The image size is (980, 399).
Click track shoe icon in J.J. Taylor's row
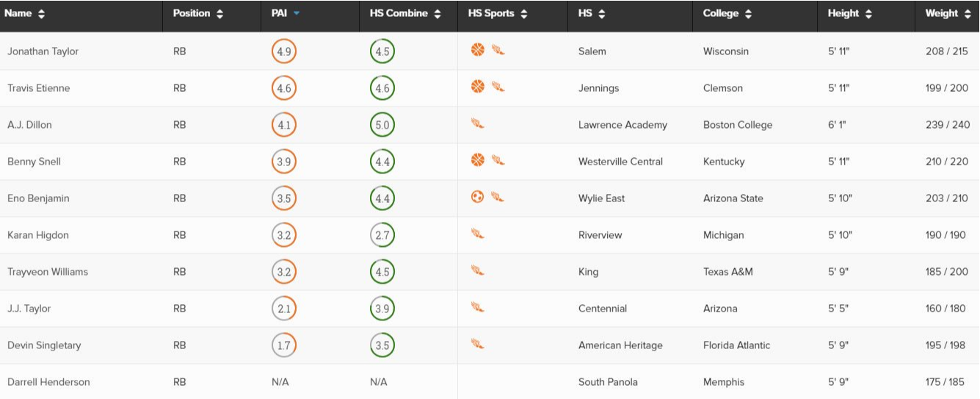click(478, 307)
